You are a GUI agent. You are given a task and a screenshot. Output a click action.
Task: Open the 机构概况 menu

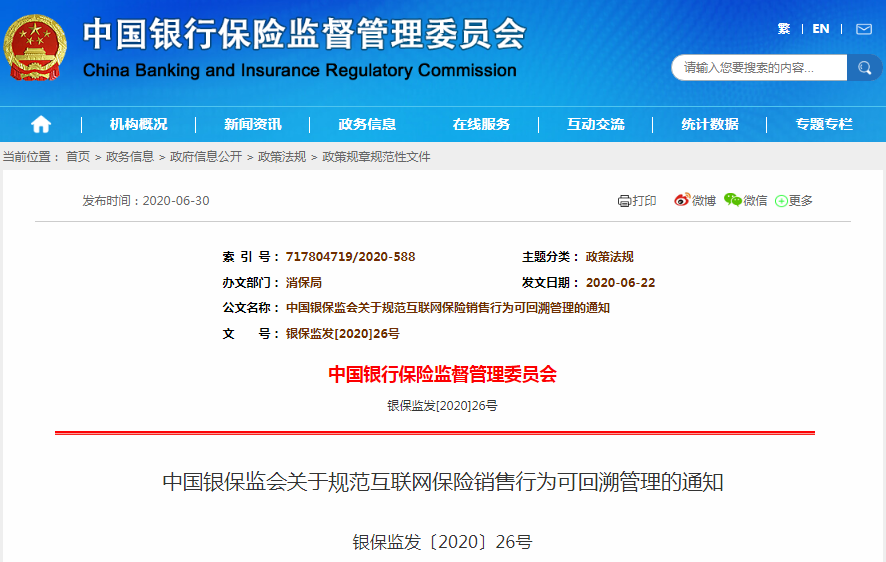138,124
